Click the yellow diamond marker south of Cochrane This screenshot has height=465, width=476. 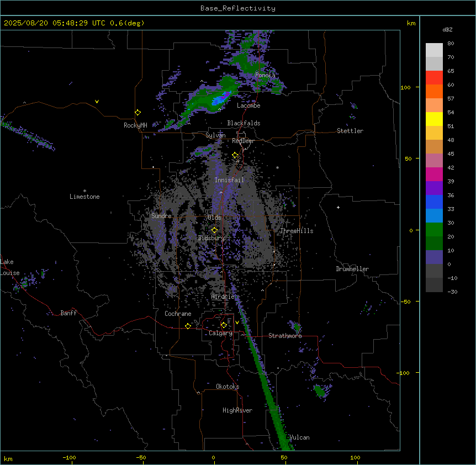pos(188,326)
